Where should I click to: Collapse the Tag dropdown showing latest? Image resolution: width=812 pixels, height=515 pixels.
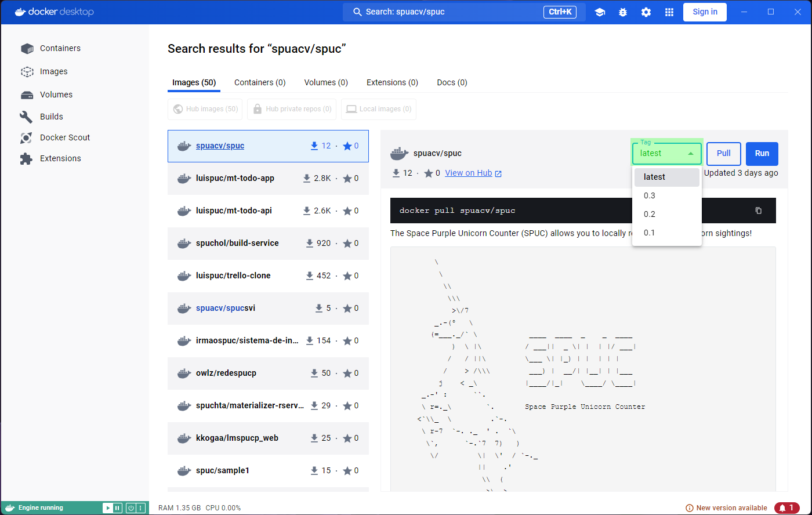(667, 154)
